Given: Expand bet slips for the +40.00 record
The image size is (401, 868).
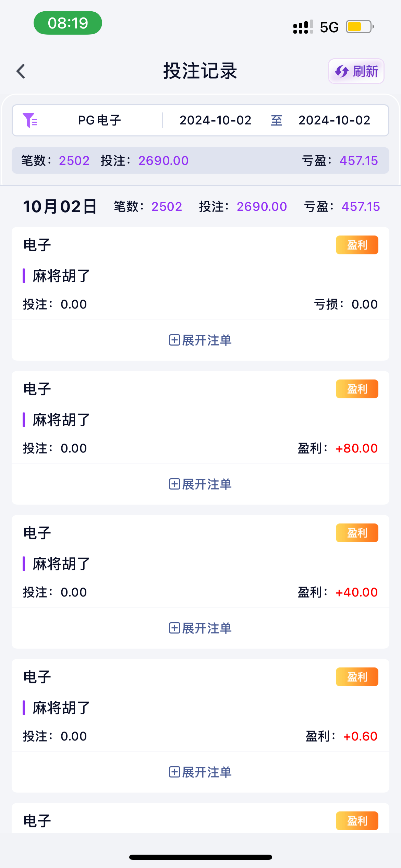Looking at the screenshot, I should (x=200, y=628).
